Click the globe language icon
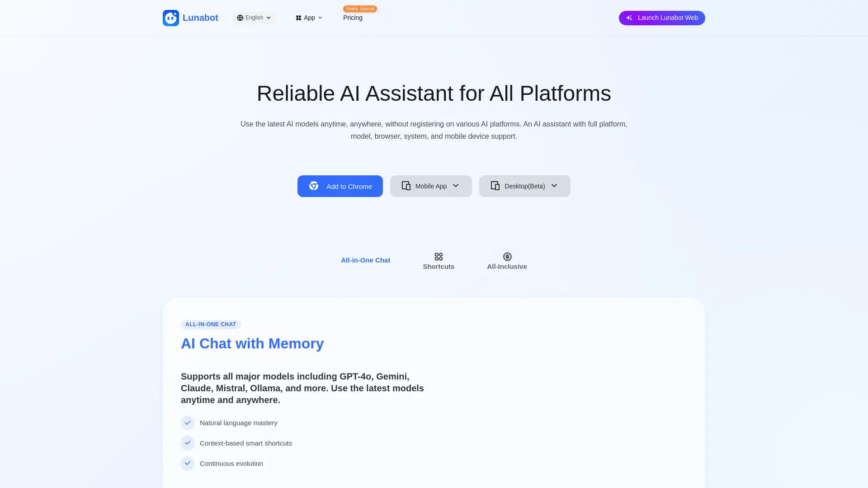 (240, 18)
